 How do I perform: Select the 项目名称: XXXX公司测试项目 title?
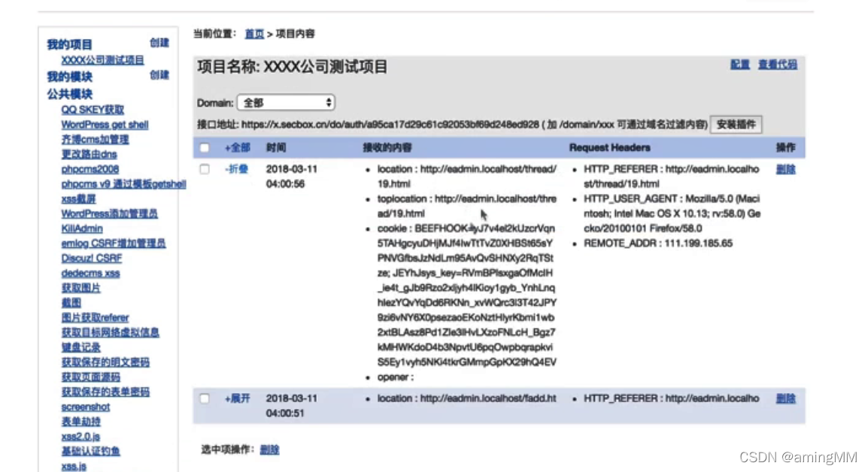(x=293, y=67)
